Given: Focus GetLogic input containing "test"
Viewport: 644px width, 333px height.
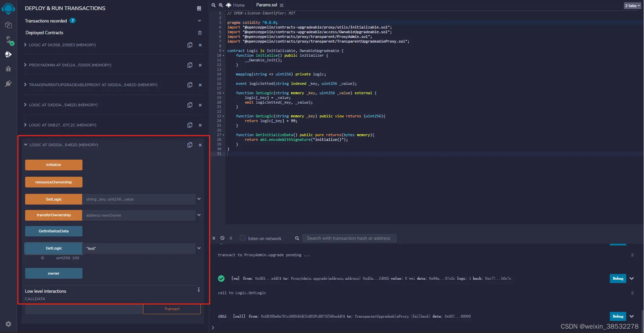Looking at the screenshot, I should tap(139, 248).
